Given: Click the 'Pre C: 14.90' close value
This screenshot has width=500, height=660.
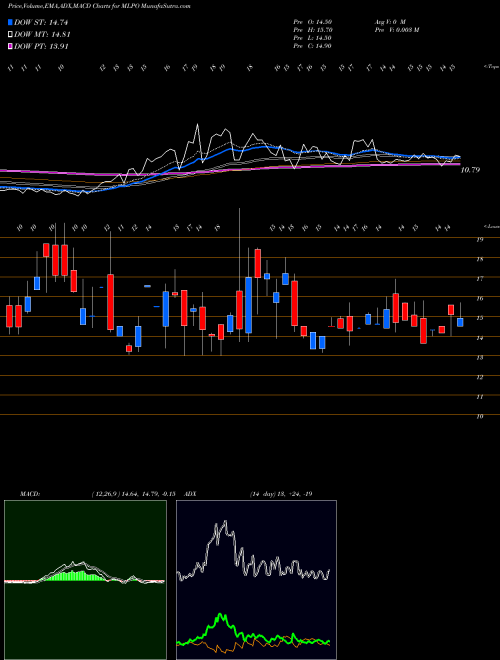Looking at the screenshot, I should pyautogui.click(x=312, y=46).
